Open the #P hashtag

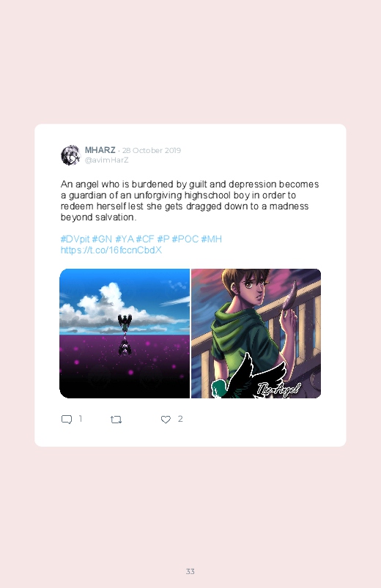click(x=163, y=239)
